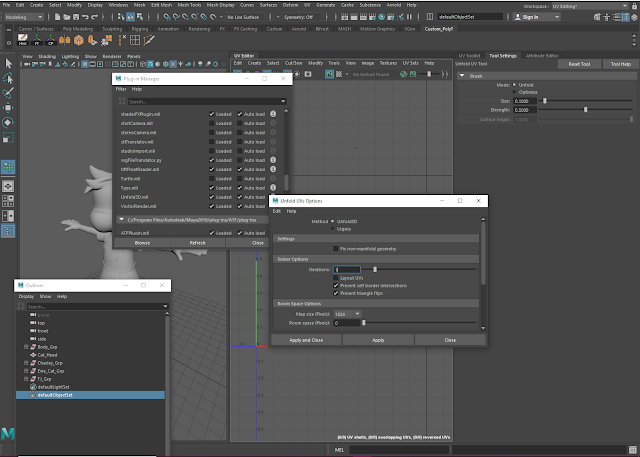Select the arrow Select tool in toolbox

click(x=8, y=63)
